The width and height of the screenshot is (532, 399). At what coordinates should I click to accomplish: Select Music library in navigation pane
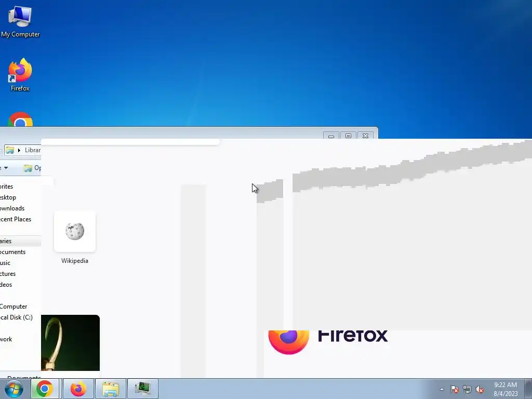[x=5, y=262]
